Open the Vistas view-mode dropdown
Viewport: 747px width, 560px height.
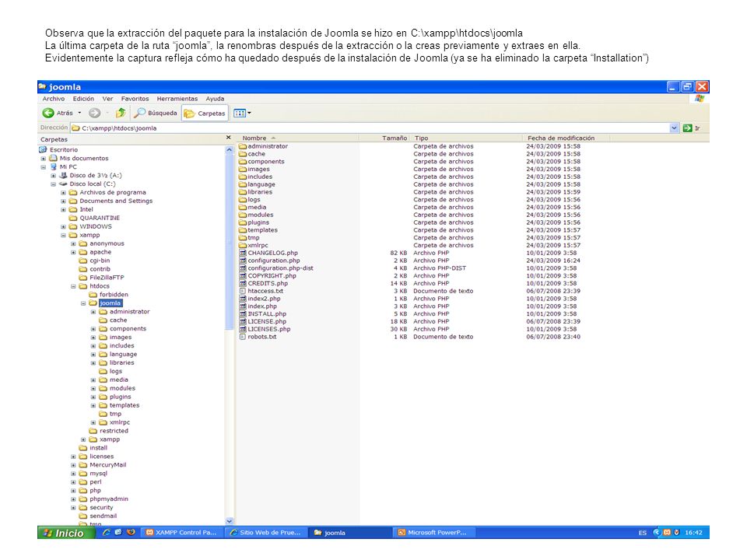(x=242, y=113)
